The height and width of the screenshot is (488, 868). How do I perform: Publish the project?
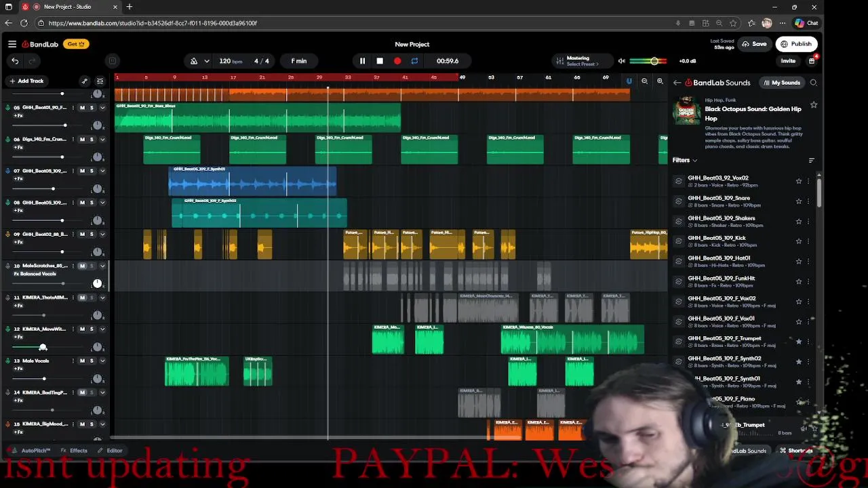pyautogui.click(x=796, y=44)
